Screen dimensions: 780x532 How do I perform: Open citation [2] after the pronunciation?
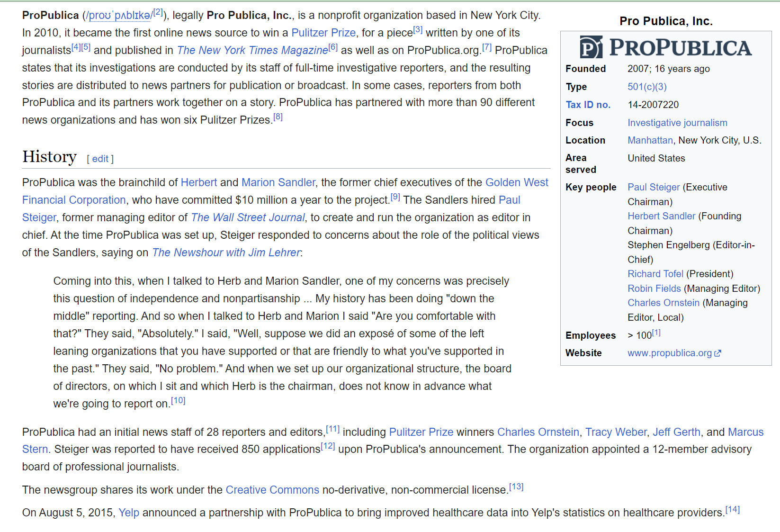pos(158,13)
